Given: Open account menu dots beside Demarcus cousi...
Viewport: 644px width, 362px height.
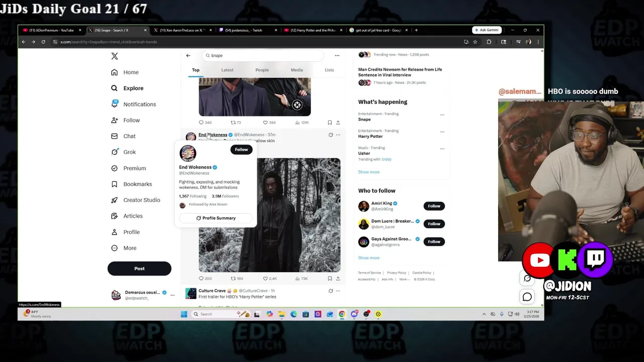Looking at the screenshot, I should tap(172, 295).
